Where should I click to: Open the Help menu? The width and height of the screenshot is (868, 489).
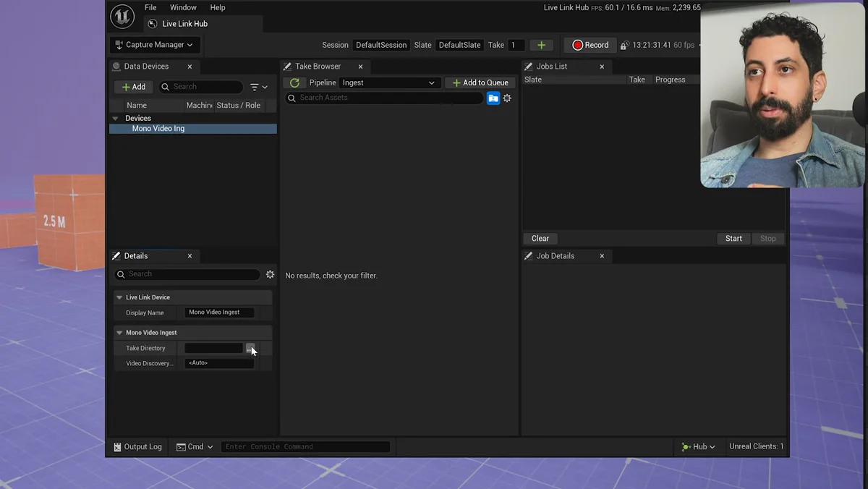pos(218,7)
